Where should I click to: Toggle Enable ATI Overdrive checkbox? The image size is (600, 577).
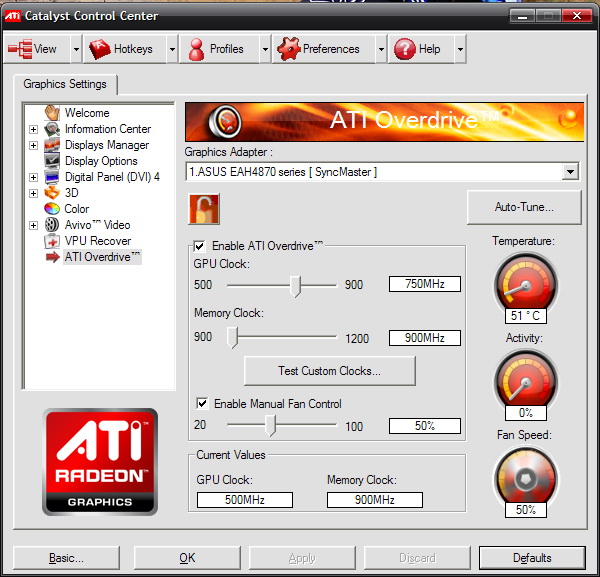click(199, 246)
